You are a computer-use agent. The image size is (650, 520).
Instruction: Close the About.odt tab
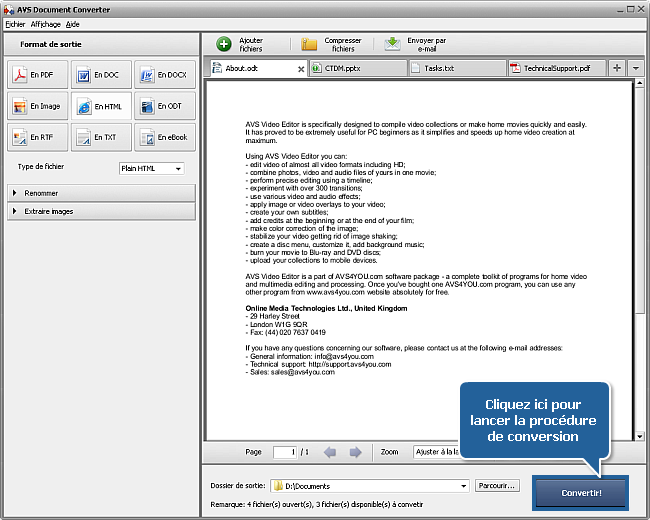301,69
